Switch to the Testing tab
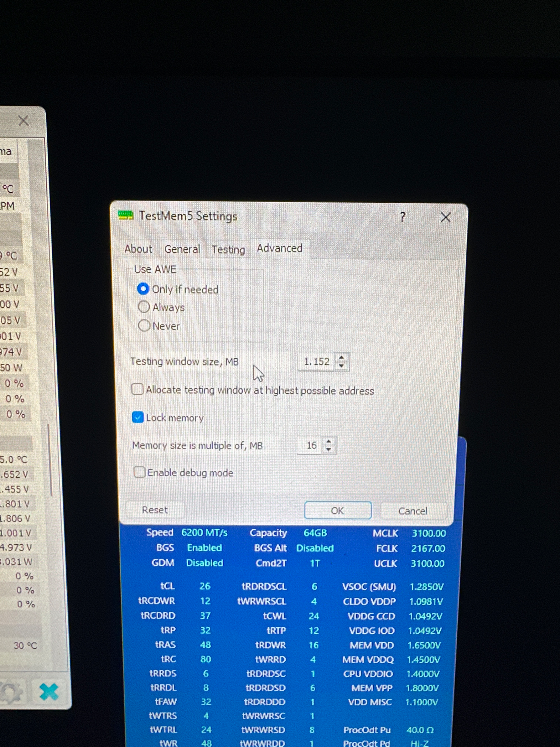The image size is (560, 747). [x=228, y=249]
